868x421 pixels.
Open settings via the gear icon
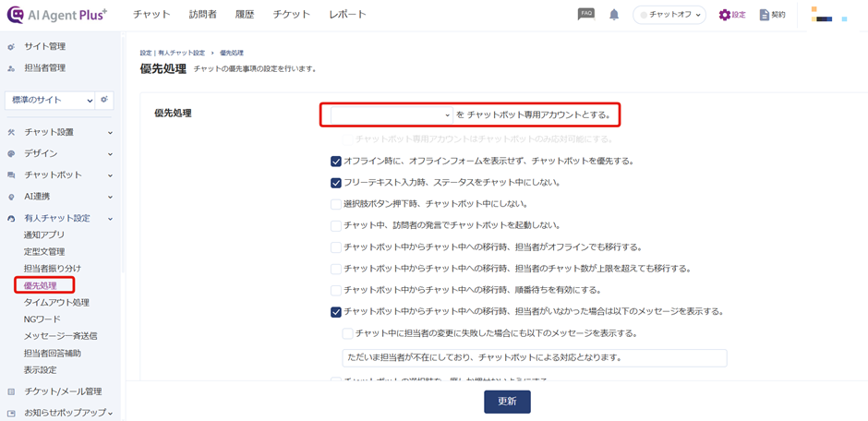tap(725, 15)
